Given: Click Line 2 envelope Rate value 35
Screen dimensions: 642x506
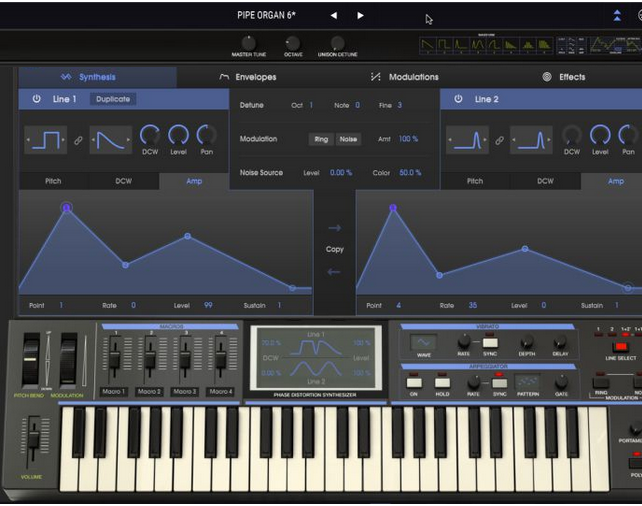Looking at the screenshot, I should (472, 305).
